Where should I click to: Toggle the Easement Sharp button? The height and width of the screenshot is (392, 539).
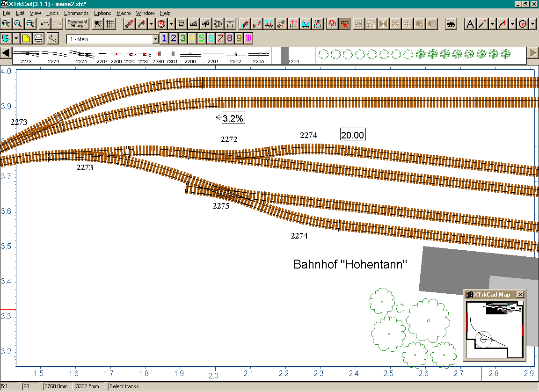click(x=77, y=23)
